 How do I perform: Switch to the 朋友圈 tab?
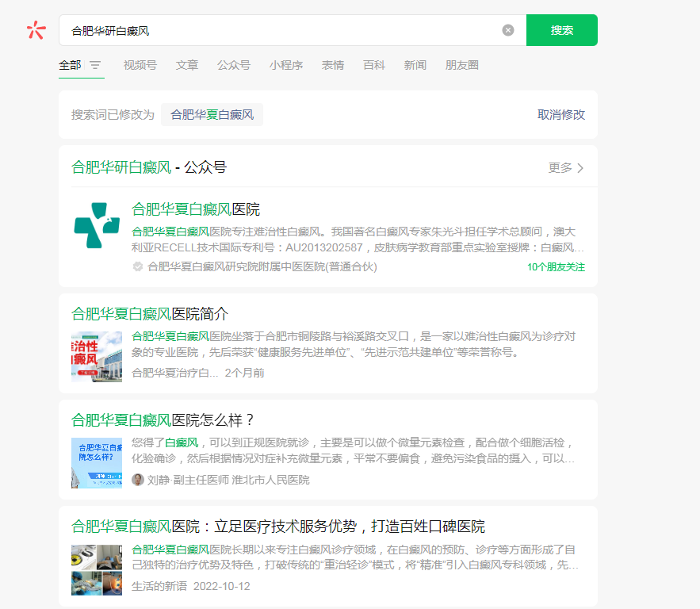coord(462,65)
